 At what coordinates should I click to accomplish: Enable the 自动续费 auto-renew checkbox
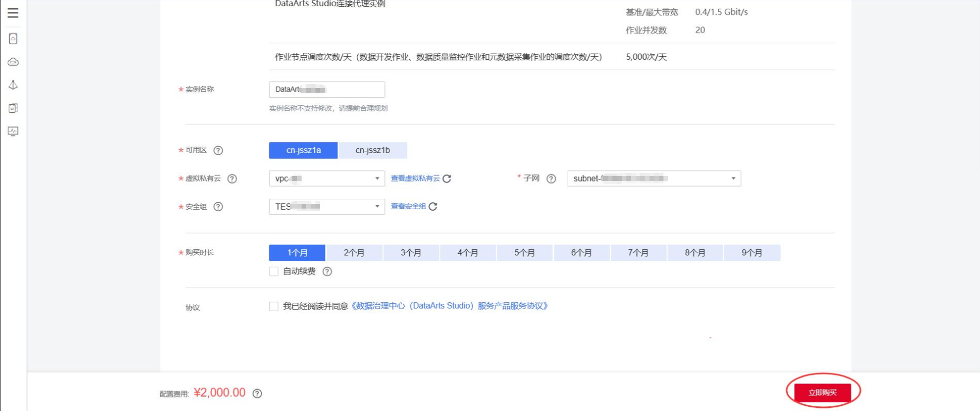click(x=274, y=271)
